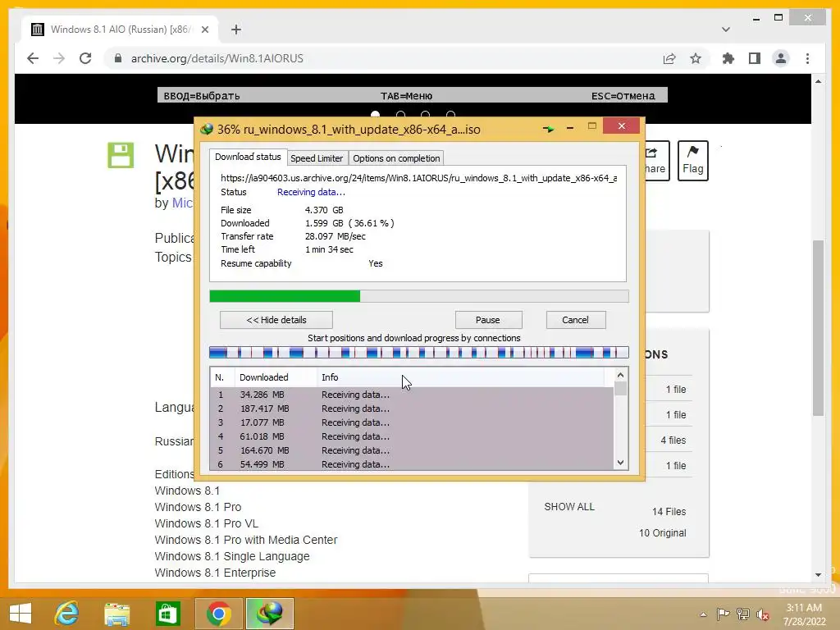
Task: Click the IDM globe icon in dialog title
Action: pyautogui.click(x=206, y=129)
